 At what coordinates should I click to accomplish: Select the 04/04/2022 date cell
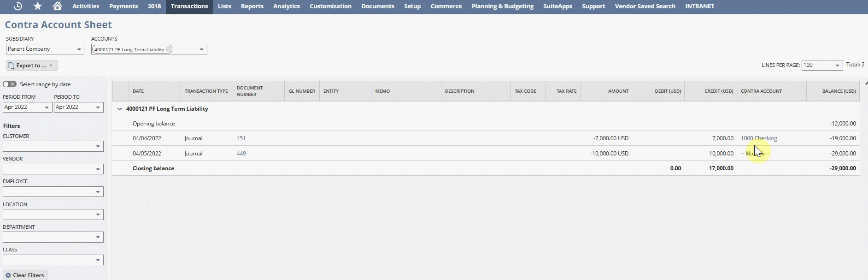147,138
